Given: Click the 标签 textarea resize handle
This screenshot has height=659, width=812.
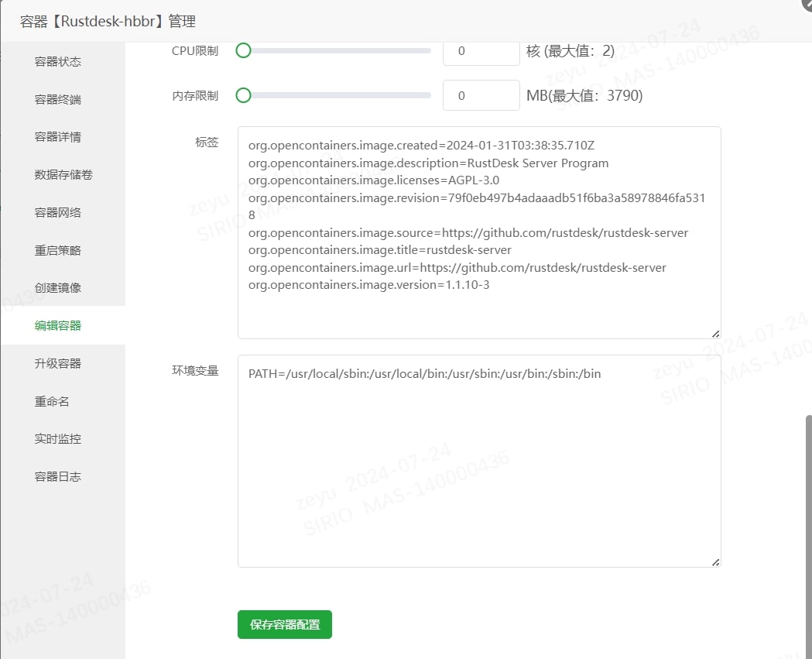Looking at the screenshot, I should [x=716, y=335].
